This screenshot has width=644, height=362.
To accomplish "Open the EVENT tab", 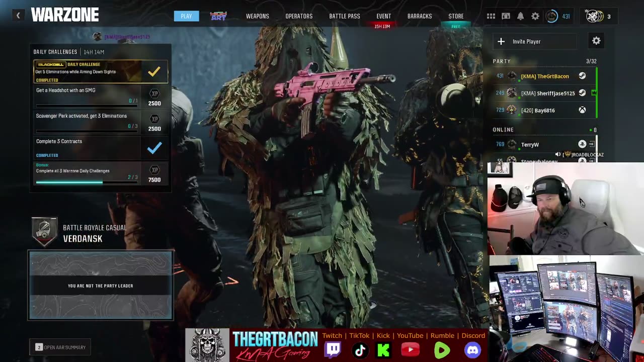I will click(x=384, y=16).
